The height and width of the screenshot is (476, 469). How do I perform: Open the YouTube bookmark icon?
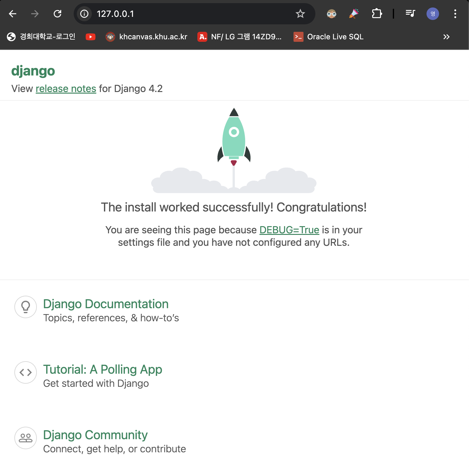(x=91, y=37)
